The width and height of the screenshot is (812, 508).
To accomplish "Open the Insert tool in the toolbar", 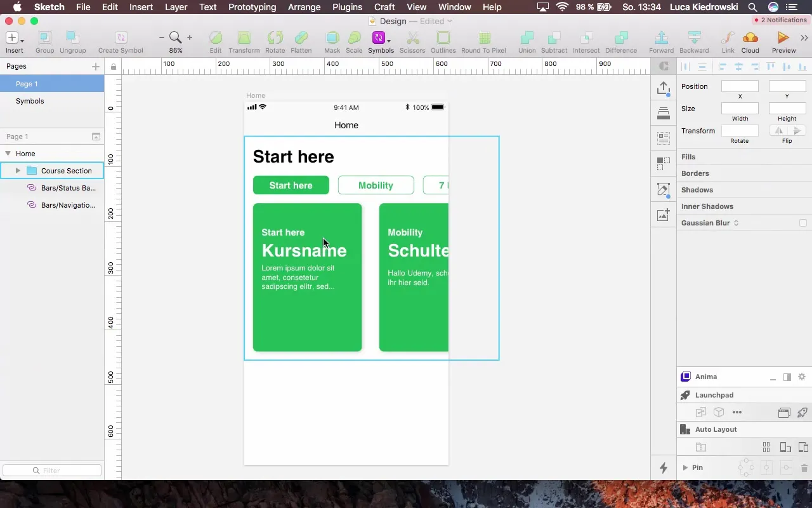I will point(14,42).
